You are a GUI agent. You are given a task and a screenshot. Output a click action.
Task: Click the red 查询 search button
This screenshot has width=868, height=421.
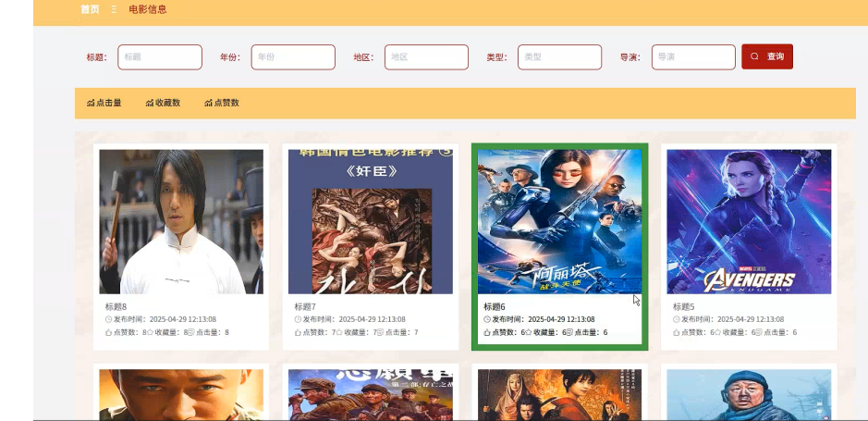(x=767, y=56)
